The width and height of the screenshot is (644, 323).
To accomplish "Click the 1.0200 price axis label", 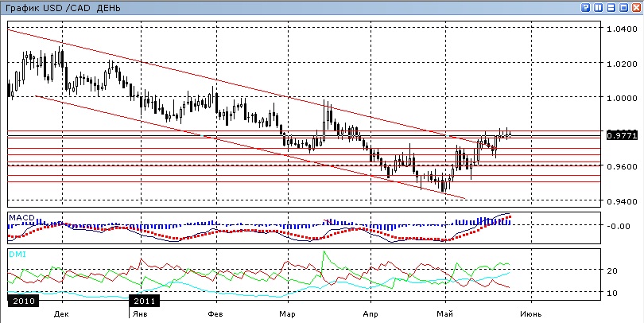I will click(x=621, y=64).
